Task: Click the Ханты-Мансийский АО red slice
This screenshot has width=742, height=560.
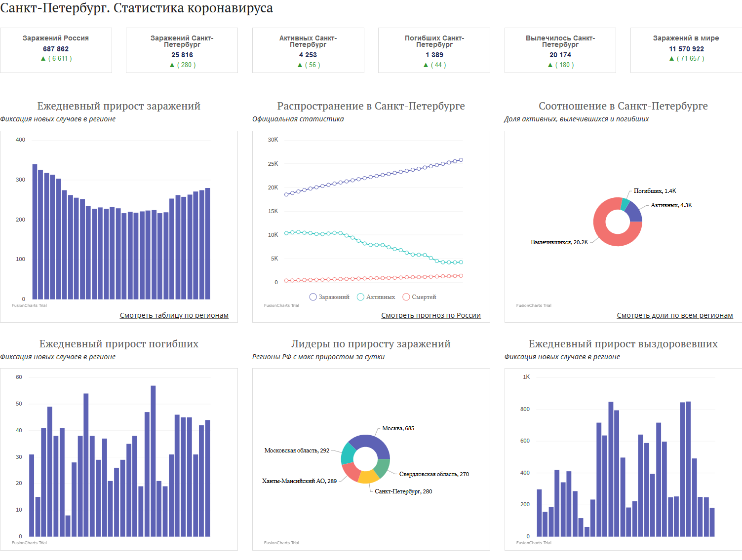Action: pyautogui.click(x=351, y=472)
